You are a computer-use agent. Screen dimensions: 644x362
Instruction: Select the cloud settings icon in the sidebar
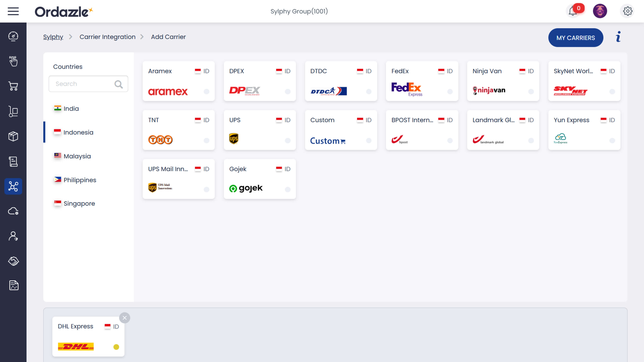click(13, 211)
